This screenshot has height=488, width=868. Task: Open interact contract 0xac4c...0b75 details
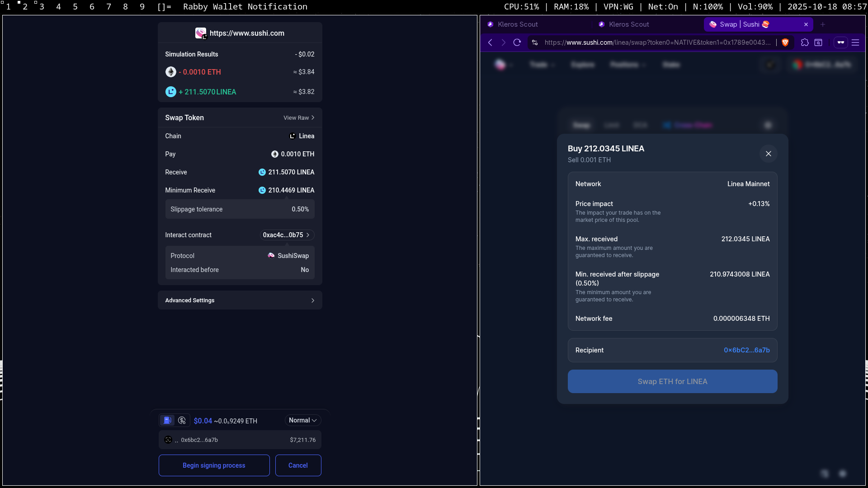pos(287,235)
